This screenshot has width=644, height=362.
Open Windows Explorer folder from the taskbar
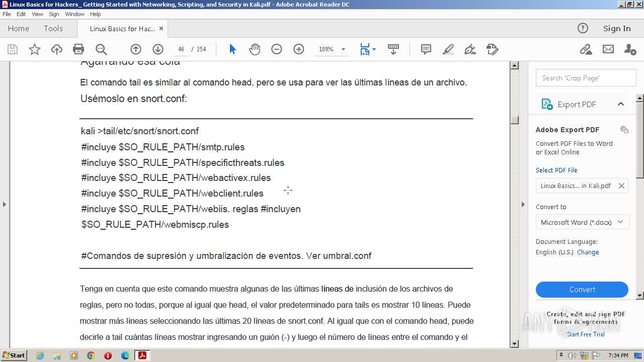click(x=57, y=355)
